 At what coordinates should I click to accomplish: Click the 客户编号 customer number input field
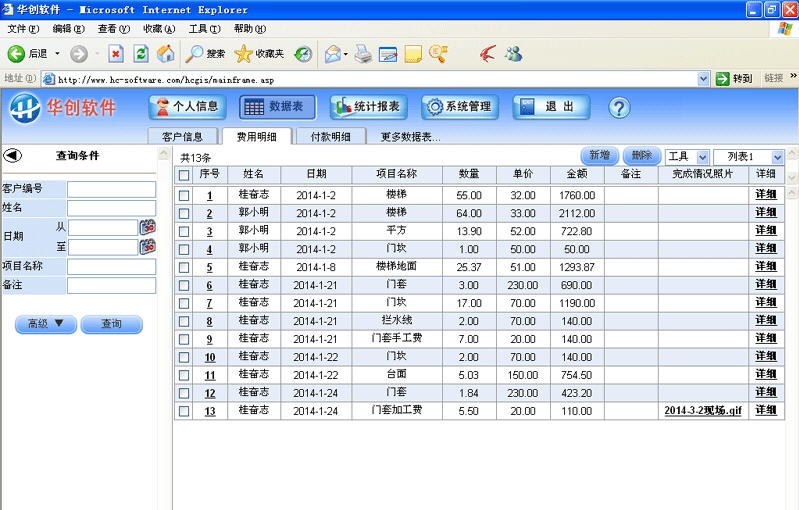tap(111, 188)
